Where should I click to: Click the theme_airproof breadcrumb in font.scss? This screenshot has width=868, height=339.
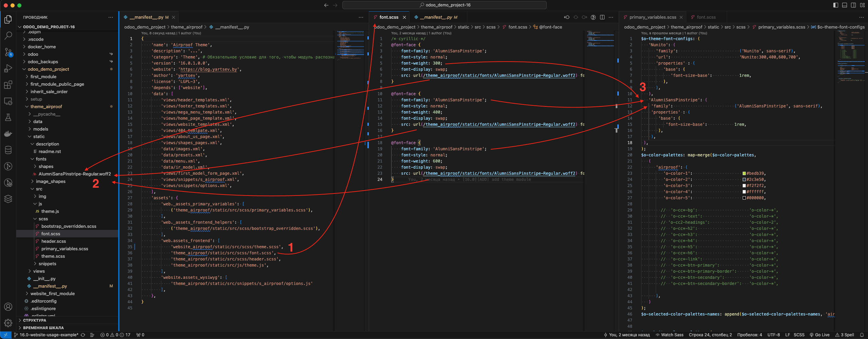pyautogui.click(x=436, y=27)
